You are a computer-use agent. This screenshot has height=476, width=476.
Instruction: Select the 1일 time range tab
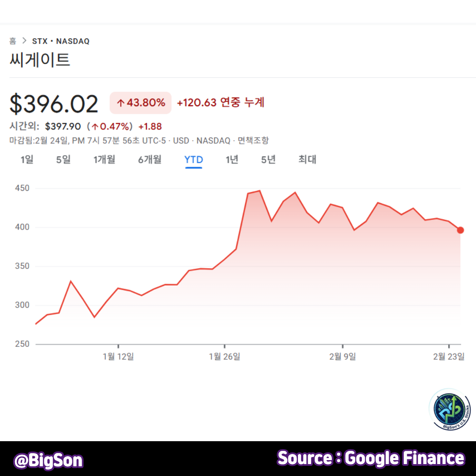(26, 160)
